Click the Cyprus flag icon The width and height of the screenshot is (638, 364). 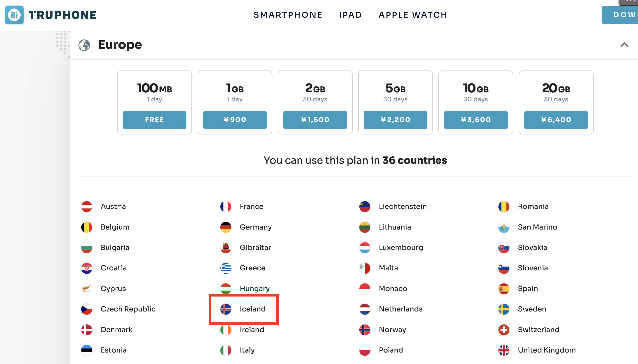tap(87, 289)
